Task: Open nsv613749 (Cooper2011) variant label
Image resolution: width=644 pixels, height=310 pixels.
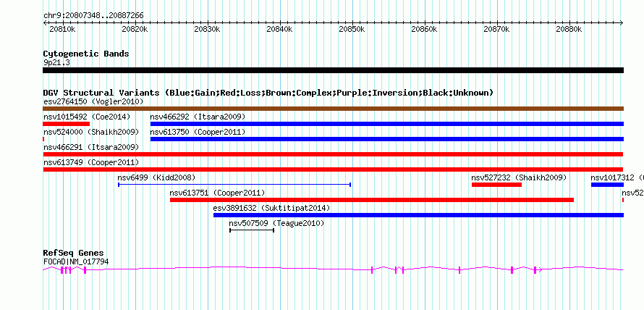Action: click(x=90, y=162)
